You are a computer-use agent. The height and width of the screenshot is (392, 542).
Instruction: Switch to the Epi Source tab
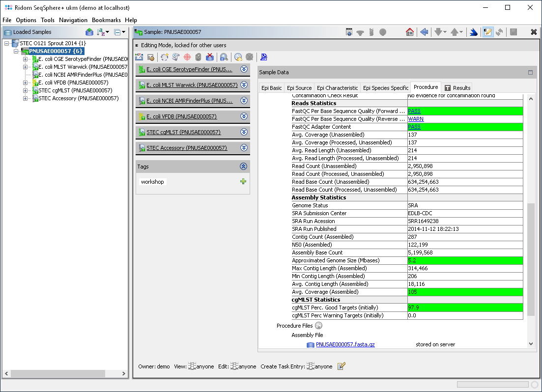(299, 88)
